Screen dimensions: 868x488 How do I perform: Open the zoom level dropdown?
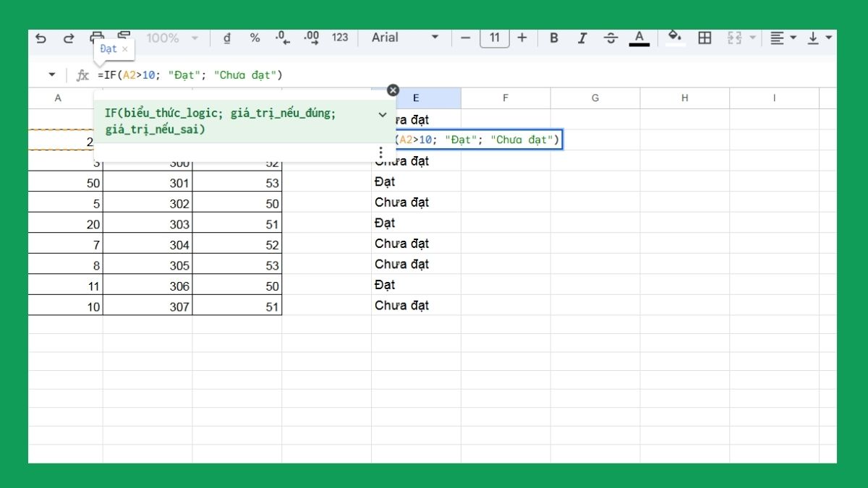tap(171, 38)
